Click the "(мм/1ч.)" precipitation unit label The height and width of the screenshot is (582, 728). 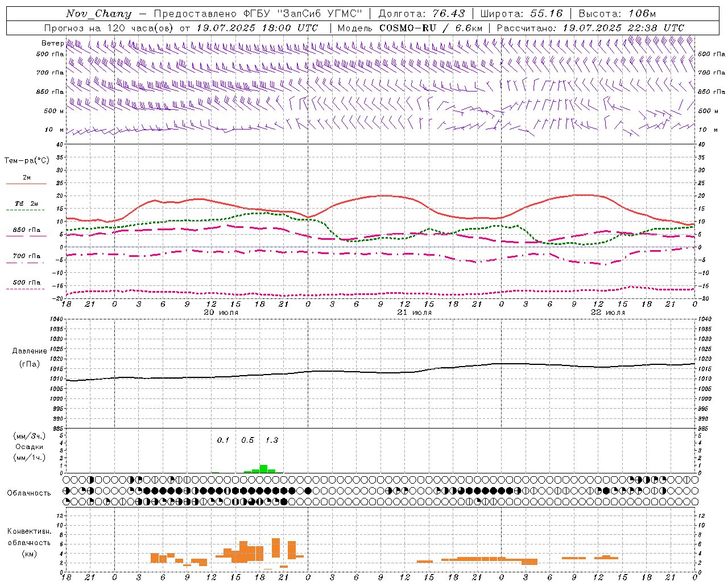30,458
